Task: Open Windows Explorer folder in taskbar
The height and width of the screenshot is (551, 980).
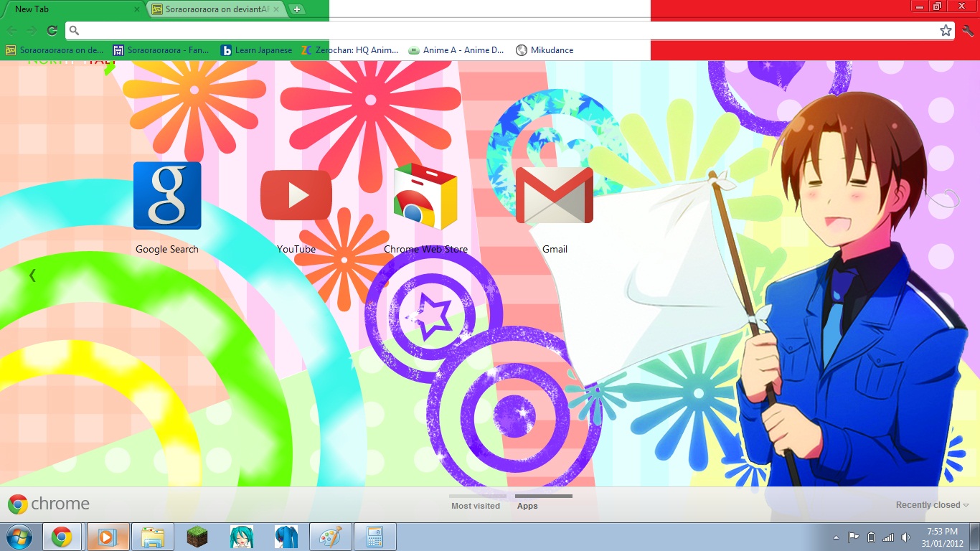Action: [153, 537]
